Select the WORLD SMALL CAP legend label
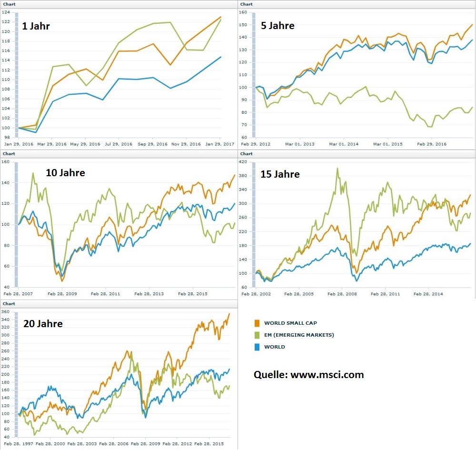476x450 pixels. [290, 323]
